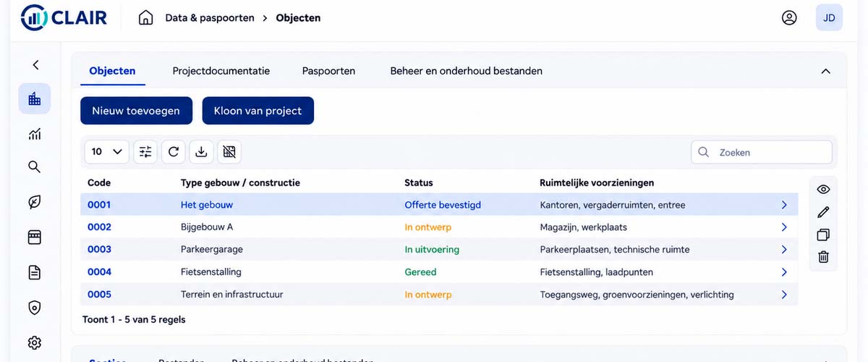Click the Data & paspoorten breadcrumb
868x362 pixels.
click(x=210, y=17)
